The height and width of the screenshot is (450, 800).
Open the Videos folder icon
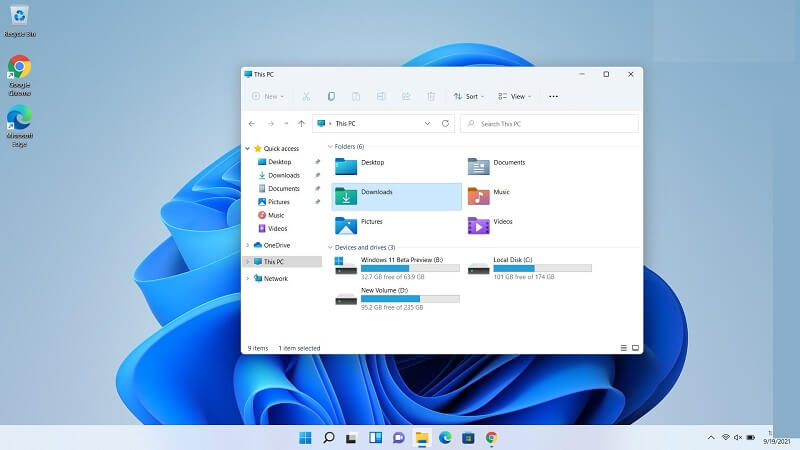click(x=479, y=226)
